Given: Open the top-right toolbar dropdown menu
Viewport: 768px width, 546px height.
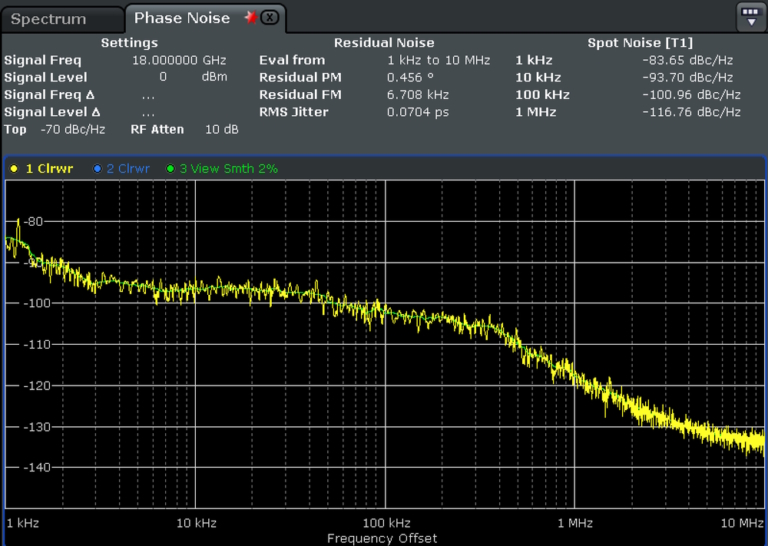Looking at the screenshot, I should (x=750, y=17).
